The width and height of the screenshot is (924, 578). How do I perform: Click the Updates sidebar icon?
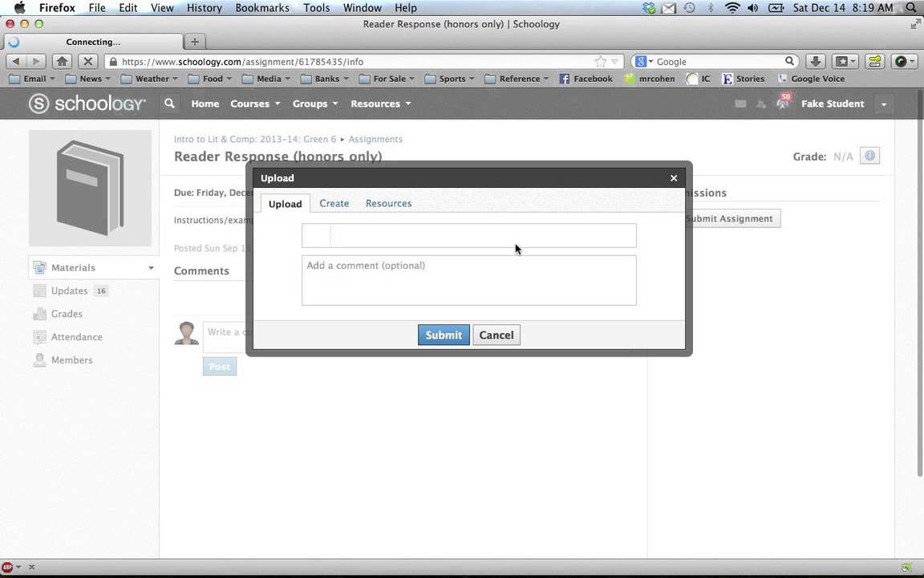(39, 291)
